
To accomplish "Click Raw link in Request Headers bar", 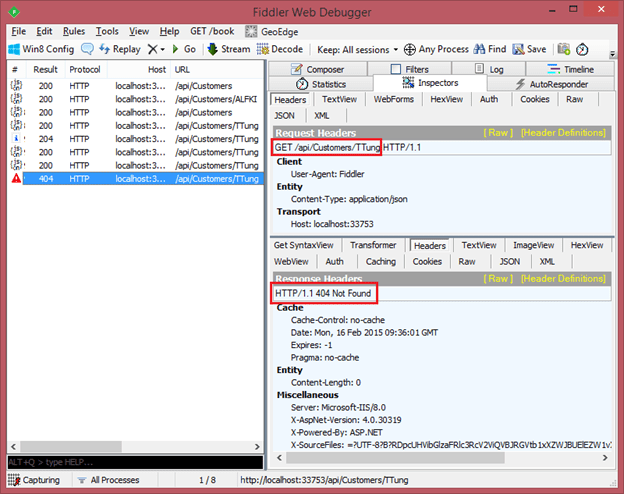I will tap(498, 133).
